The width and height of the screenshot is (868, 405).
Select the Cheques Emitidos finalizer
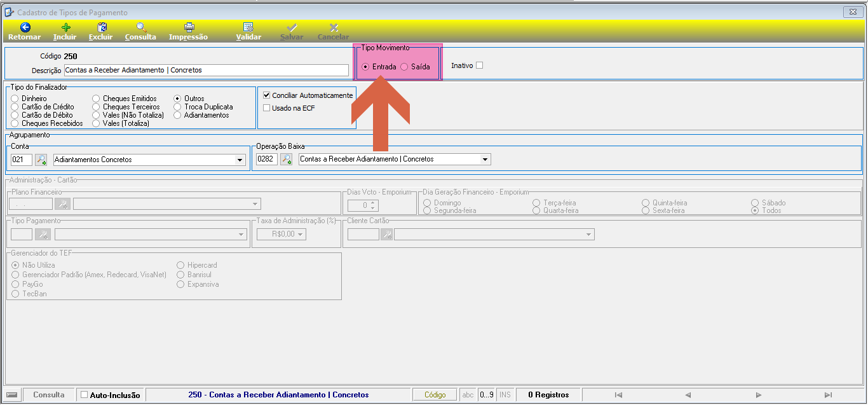click(97, 99)
